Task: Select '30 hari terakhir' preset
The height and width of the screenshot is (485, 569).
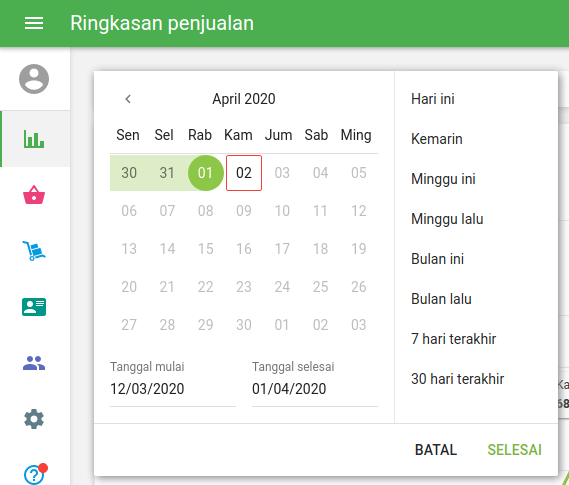Action: [457, 379]
